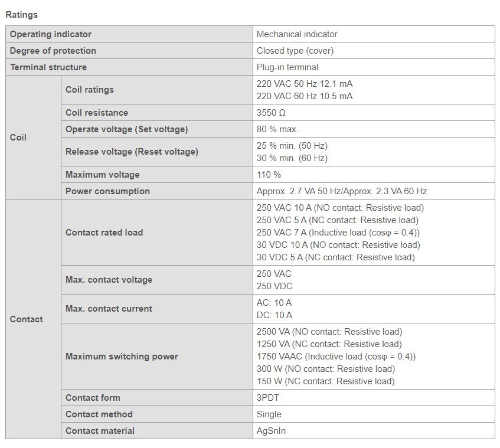Click the Maximum voltage 110 % value
The image size is (500, 448).
269,175
